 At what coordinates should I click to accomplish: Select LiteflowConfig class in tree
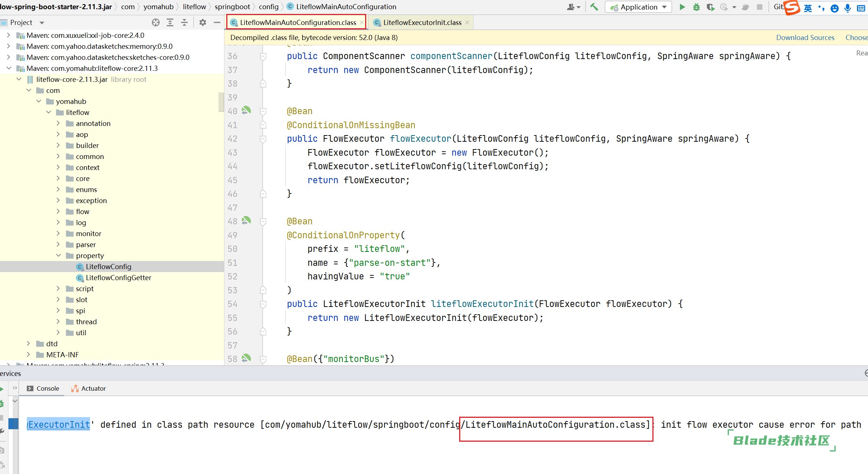[x=108, y=267]
